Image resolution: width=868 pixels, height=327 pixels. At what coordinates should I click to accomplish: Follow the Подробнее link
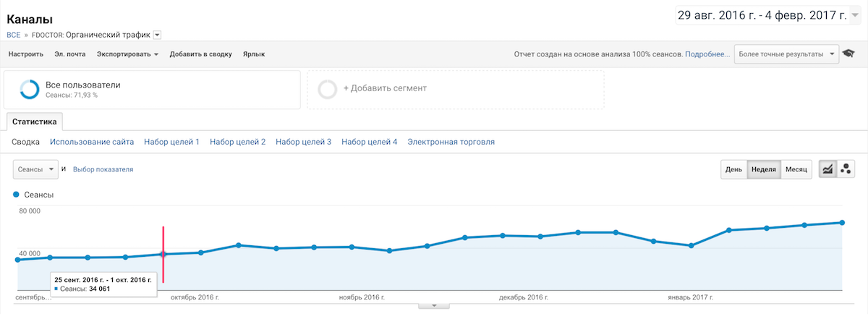point(707,54)
